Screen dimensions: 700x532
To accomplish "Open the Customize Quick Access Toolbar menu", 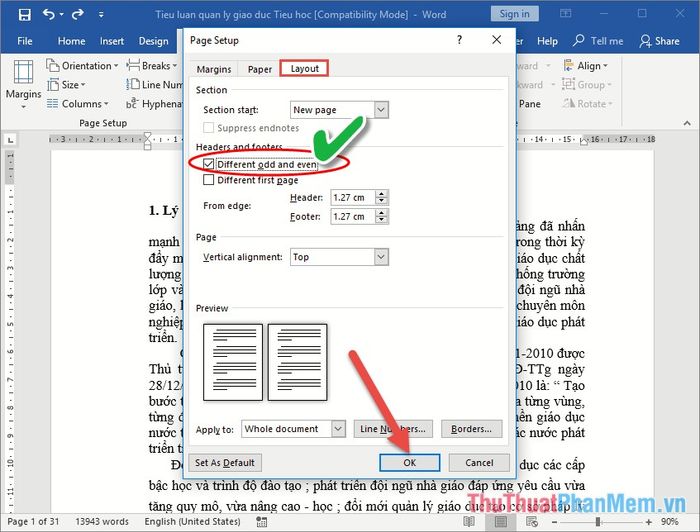I will [101, 15].
